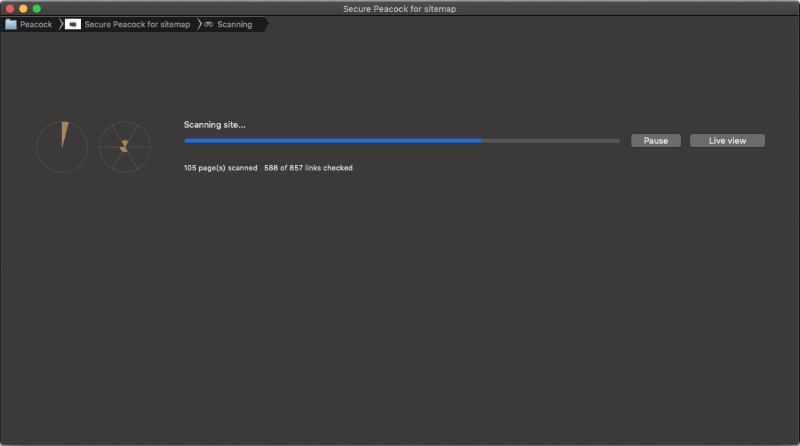The width and height of the screenshot is (800, 446).
Task: Go to the Peacock folder breadcrumb
Action: (x=29, y=24)
